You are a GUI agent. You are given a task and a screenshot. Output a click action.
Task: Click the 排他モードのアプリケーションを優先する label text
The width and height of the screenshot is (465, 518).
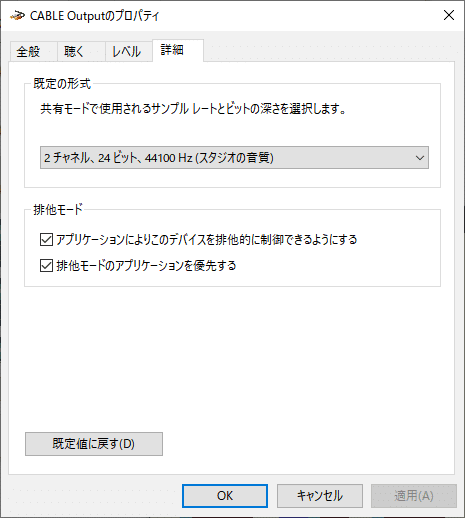[146, 266]
